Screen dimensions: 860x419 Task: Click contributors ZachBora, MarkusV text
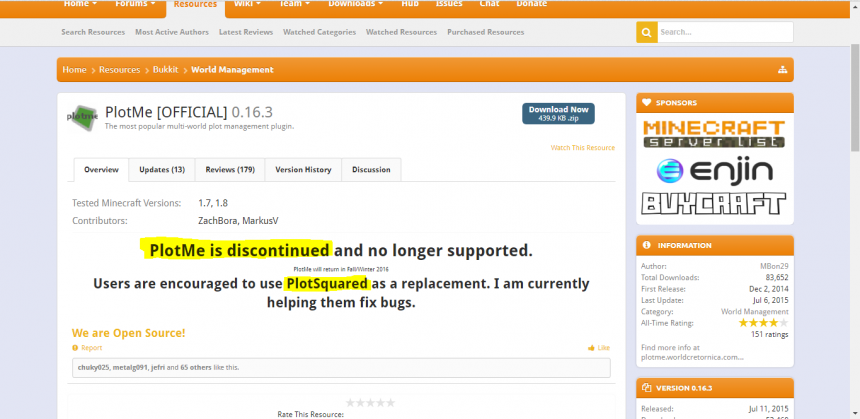pyautogui.click(x=238, y=220)
